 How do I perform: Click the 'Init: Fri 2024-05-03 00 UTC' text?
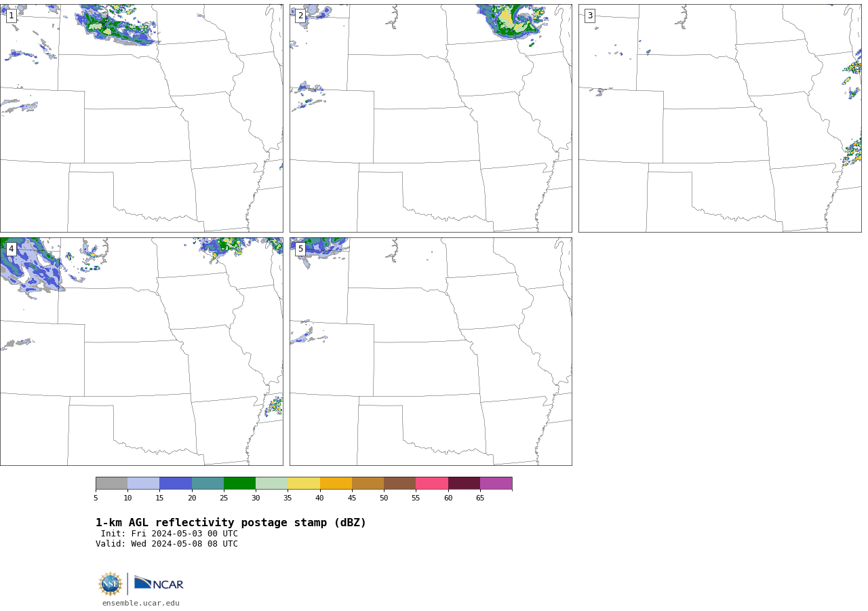tap(170, 534)
